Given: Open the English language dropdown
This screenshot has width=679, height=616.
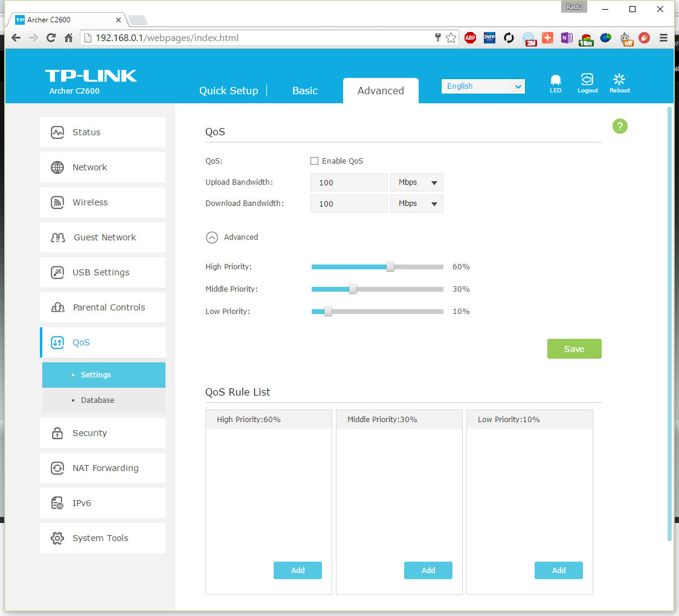Looking at the screenshot, I should click(483, 86).
